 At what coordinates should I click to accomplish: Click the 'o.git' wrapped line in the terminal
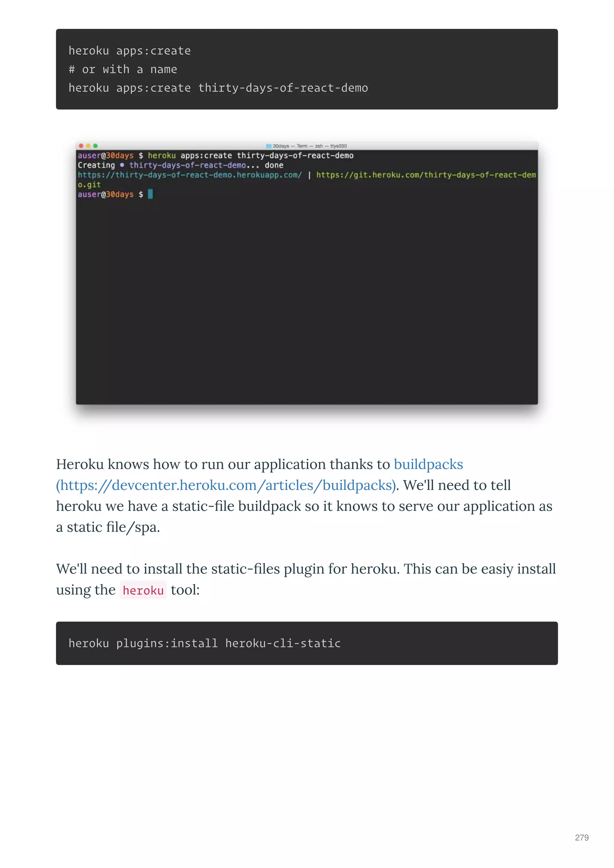pos(89,184)
